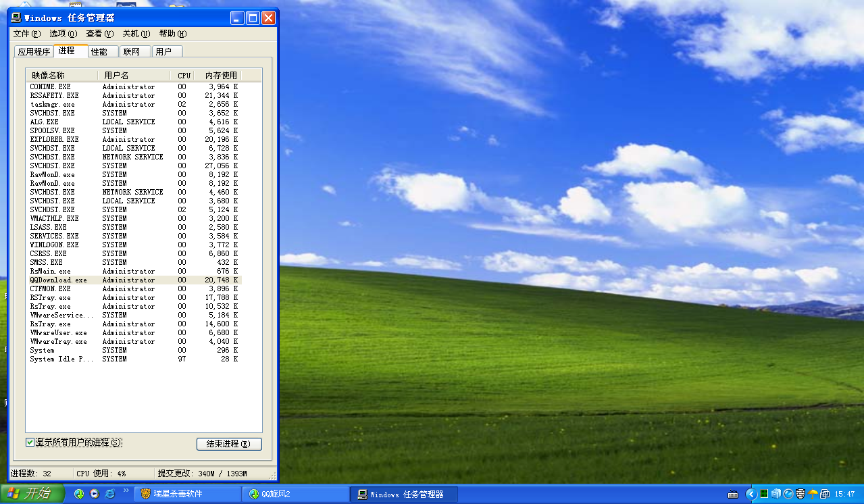Image resolution: width=864 pixels, height=504 pixels.
Task: Click Windows 任务管理器 taskbar button
Action: tap(404, 495)
